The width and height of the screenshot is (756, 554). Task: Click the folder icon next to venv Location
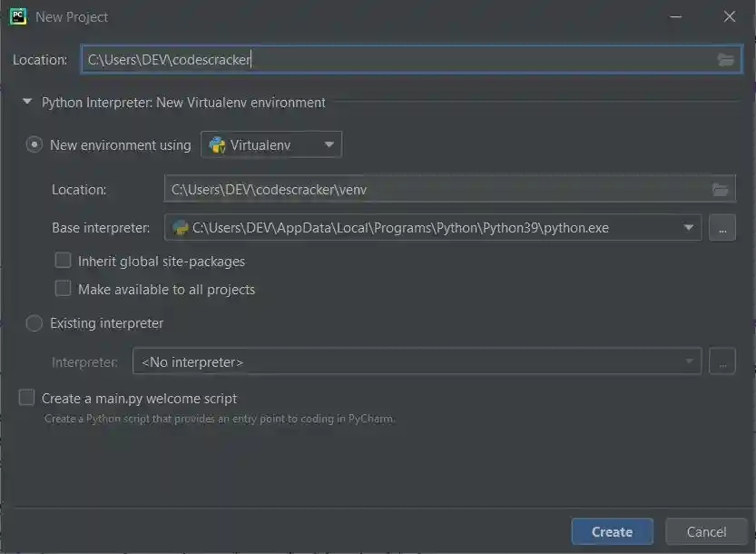(721, 189)
